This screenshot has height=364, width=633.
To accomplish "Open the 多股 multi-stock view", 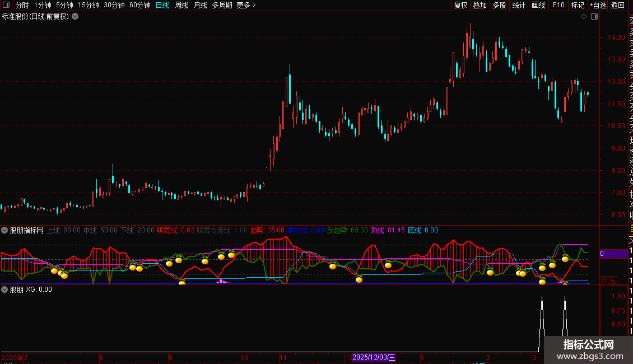I will coord(499,5).
